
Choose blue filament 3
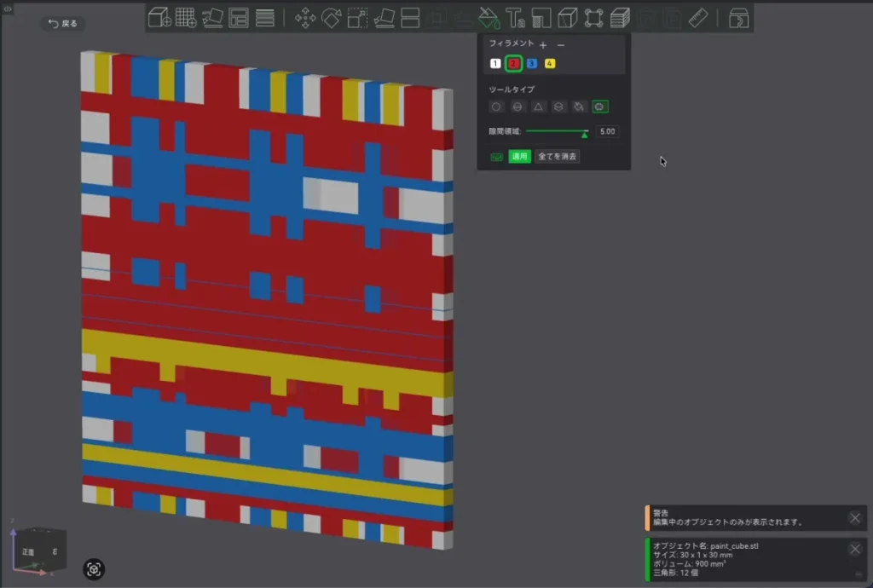[532, 63]
